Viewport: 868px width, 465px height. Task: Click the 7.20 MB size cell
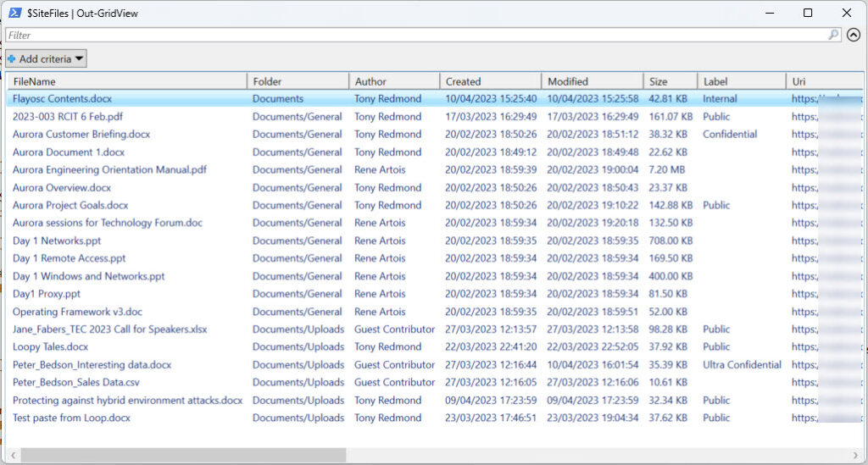pyautogui.click(x=666, y=169)
